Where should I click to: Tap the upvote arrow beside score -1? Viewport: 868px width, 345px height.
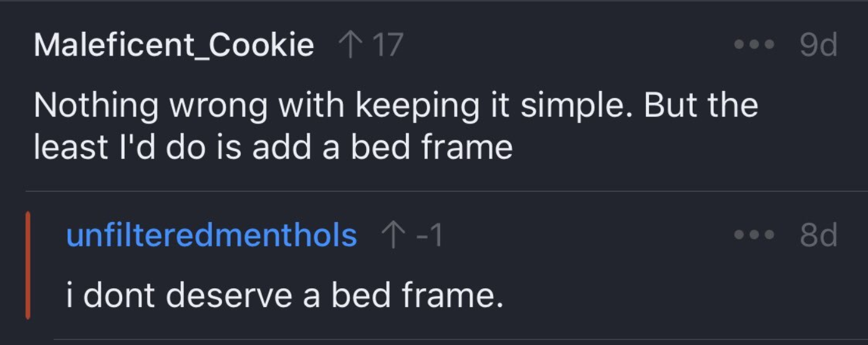pos(393,235)
